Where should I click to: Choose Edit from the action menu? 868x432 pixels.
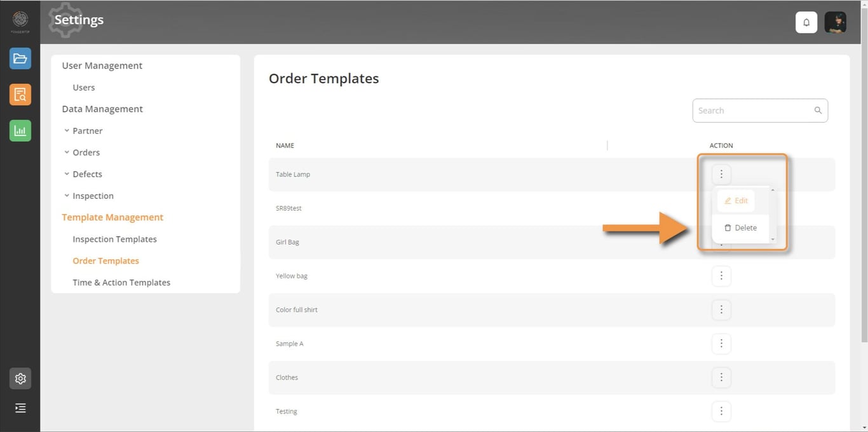pos(736,200)
